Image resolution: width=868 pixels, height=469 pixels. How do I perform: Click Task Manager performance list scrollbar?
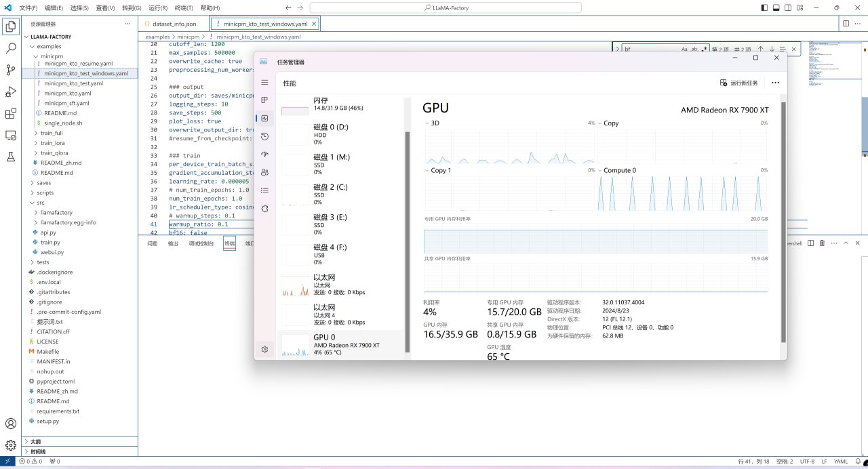408,241
